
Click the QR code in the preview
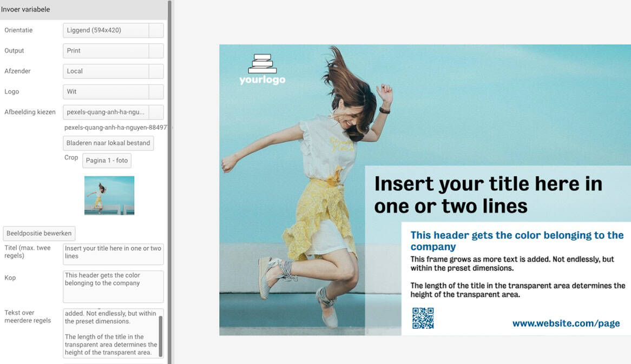[423, 318]
